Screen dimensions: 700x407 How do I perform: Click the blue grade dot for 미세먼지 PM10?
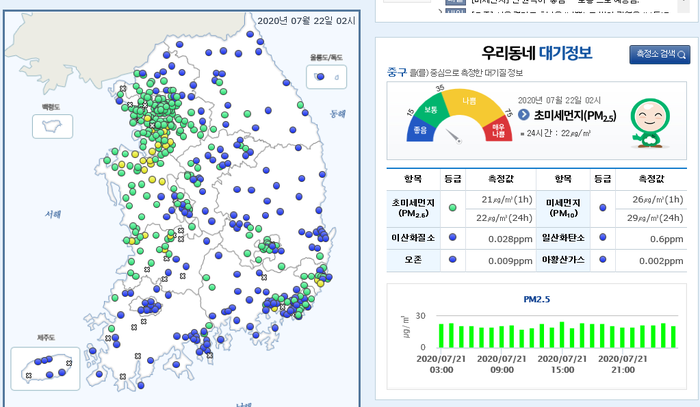pos(602,208)
